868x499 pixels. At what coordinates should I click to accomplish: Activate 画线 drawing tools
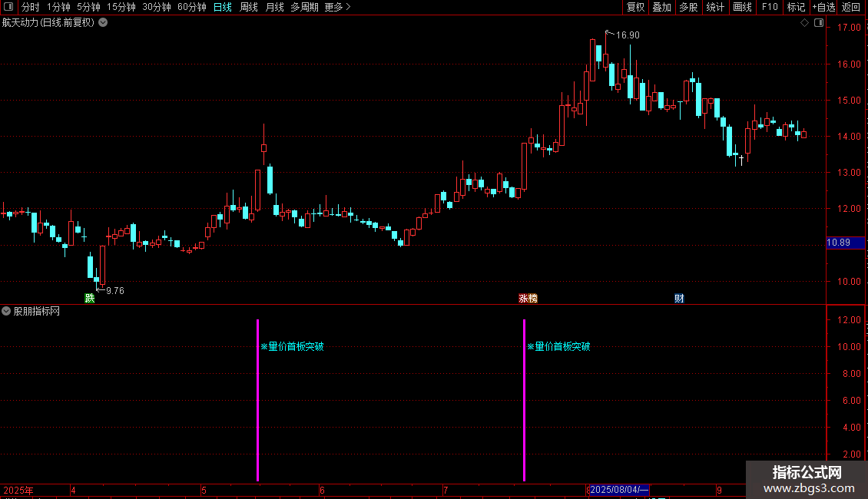click(x=742, y=7)
